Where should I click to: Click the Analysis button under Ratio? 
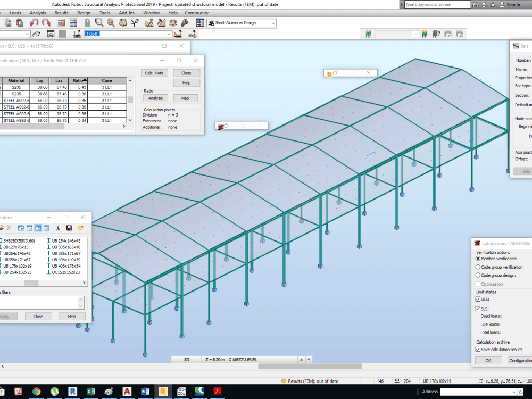(x=155, y=98)
